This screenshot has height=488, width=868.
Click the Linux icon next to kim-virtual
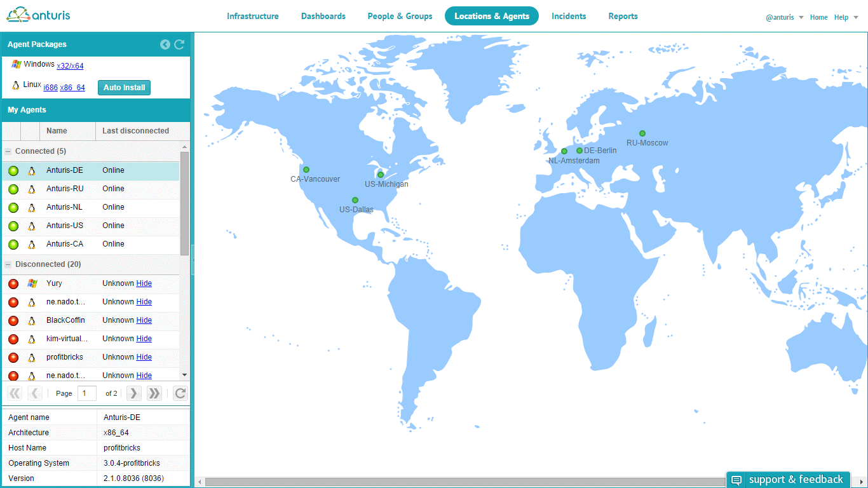pos(31,339)
